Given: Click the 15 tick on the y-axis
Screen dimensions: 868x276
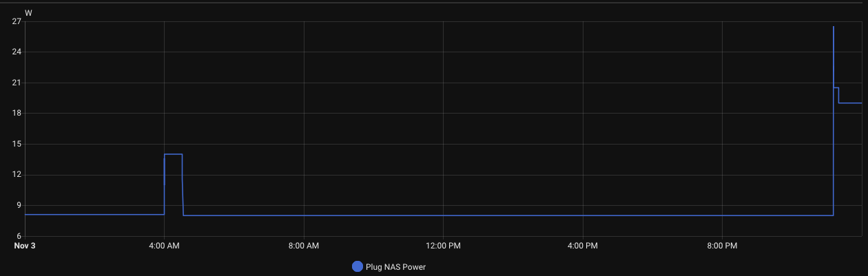Looking at the screenshot, I should (17, 144).
